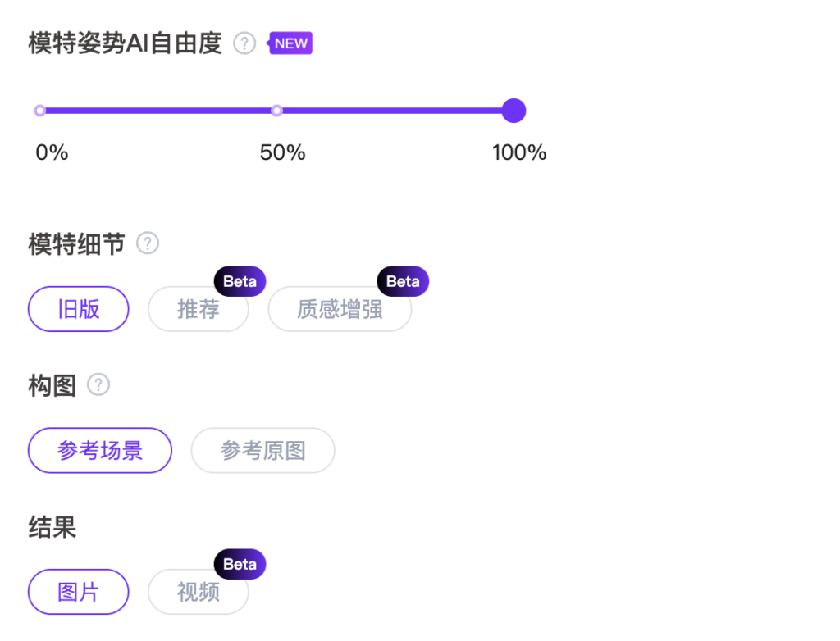The width and height of the screenshot is (840, 641).
Task: Set pose freedom slider to 0% stop
Action: [39, 111]
